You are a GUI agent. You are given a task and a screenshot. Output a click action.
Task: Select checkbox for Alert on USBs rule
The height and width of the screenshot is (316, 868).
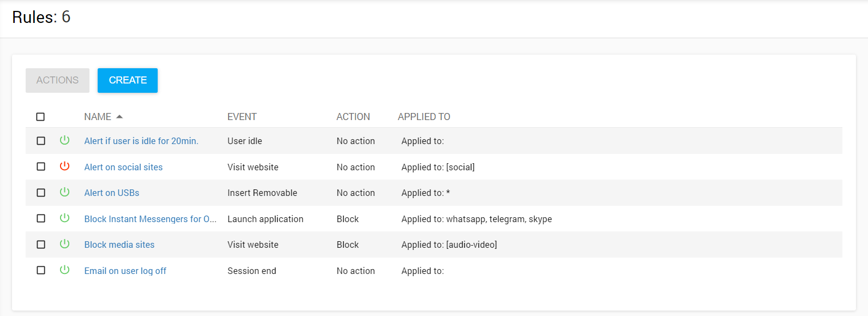[41, 193]
